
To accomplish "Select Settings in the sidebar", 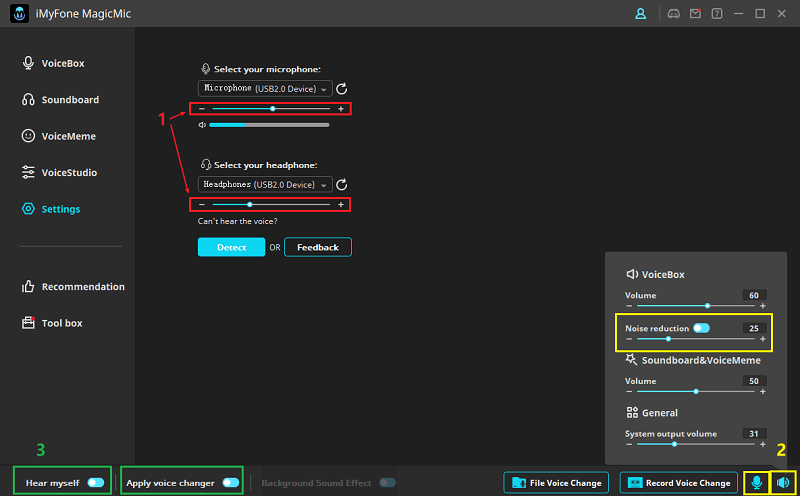I will (51, 209).
